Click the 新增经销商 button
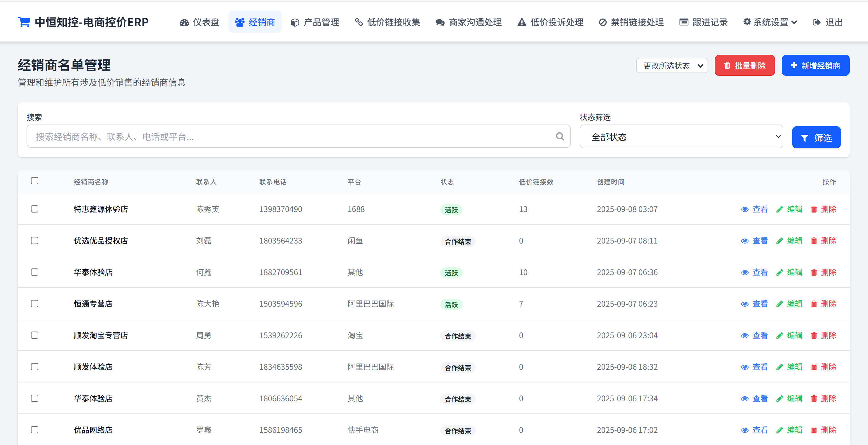This screenshot has width=868, height=445. (815, 65)
